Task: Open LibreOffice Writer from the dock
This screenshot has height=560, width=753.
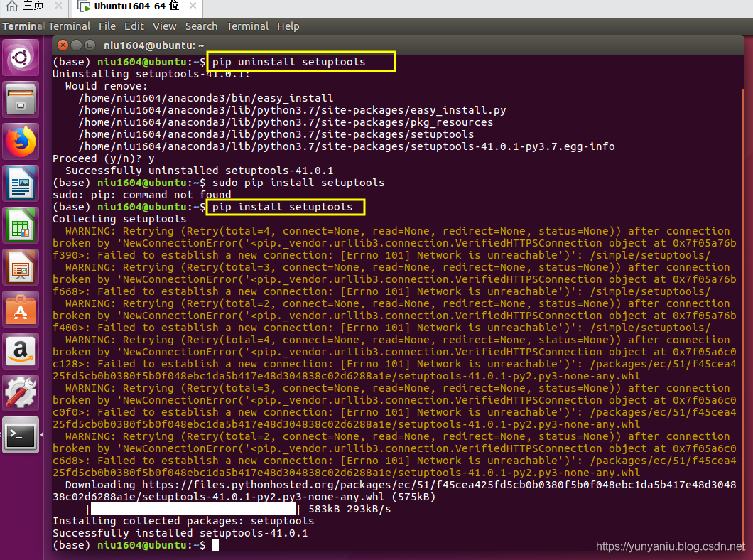Action: pyautogui.click(x=21, y=183)
